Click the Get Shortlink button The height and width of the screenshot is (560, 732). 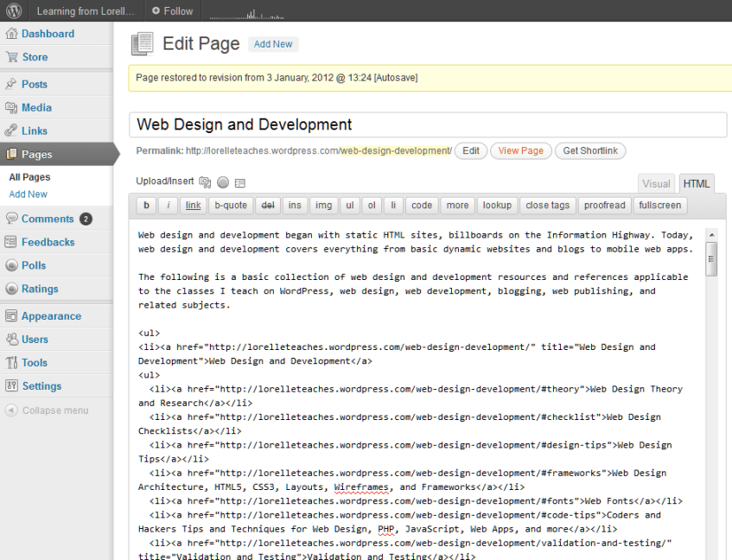point(590,150)
